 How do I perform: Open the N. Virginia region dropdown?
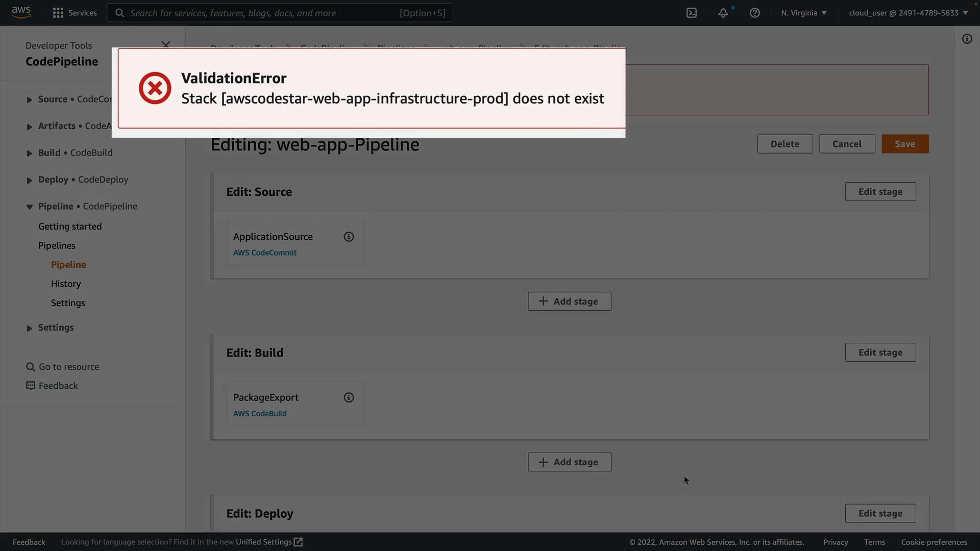coord(803,13)
